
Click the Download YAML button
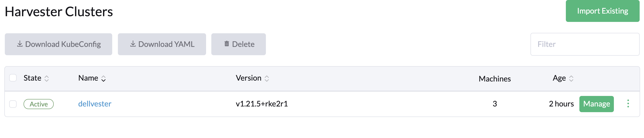click(x=162, y=44)
